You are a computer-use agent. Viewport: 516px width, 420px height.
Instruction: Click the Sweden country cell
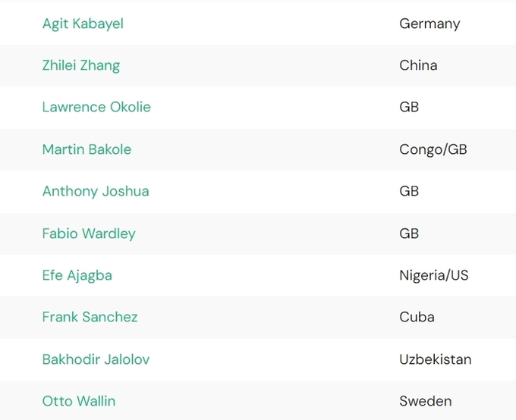click(426, 401)
